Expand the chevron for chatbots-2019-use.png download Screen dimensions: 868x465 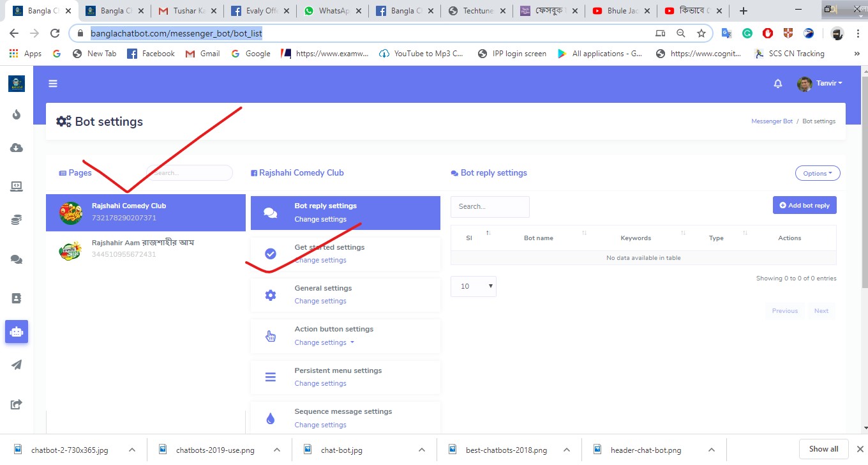pos(277,450)
